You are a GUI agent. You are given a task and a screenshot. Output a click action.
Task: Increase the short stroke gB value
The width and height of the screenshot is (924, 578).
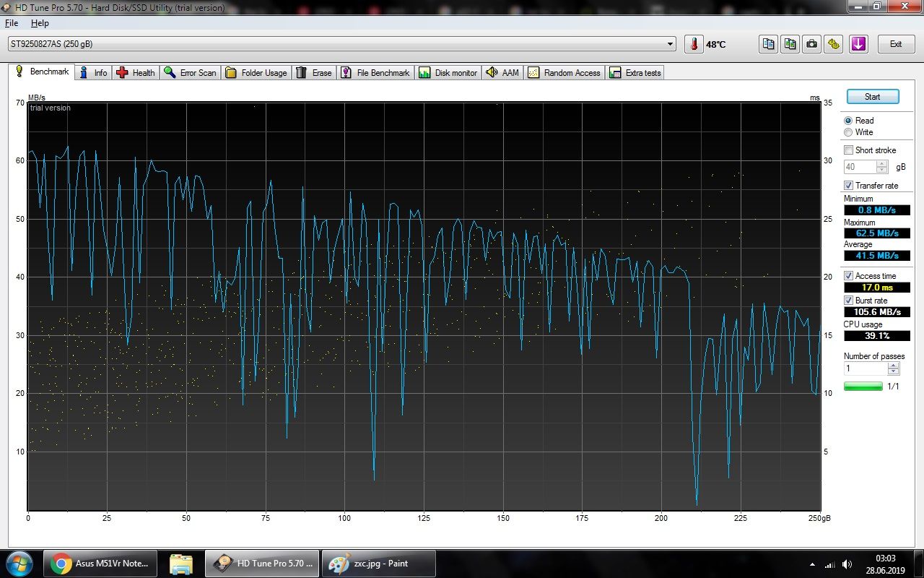881,163
